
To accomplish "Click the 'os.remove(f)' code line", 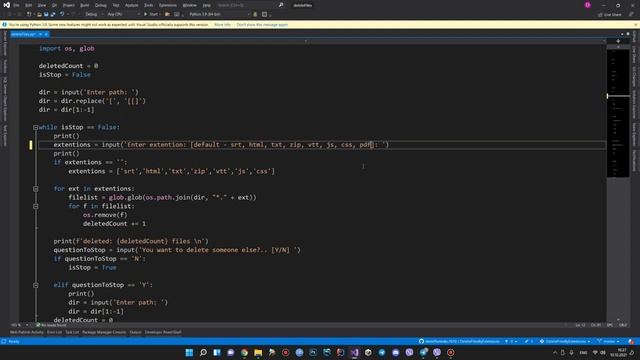I will point(105,215).
